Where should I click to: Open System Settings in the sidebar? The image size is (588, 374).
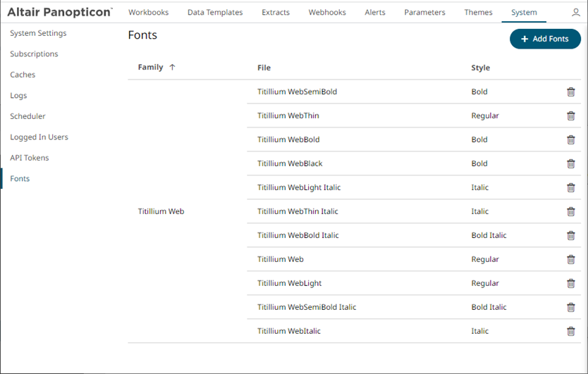pyautogui.click(x=38, y=34)
